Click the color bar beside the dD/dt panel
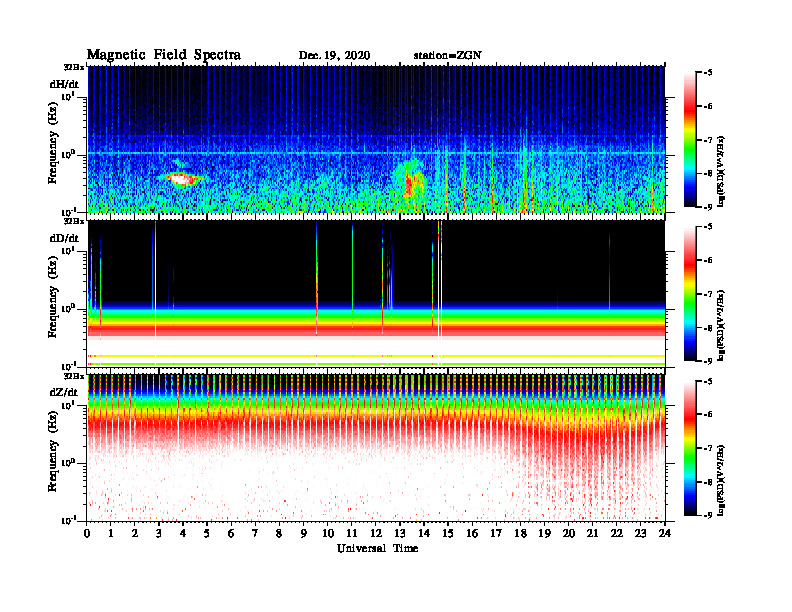Screen dimensions: 792x612 690,294
